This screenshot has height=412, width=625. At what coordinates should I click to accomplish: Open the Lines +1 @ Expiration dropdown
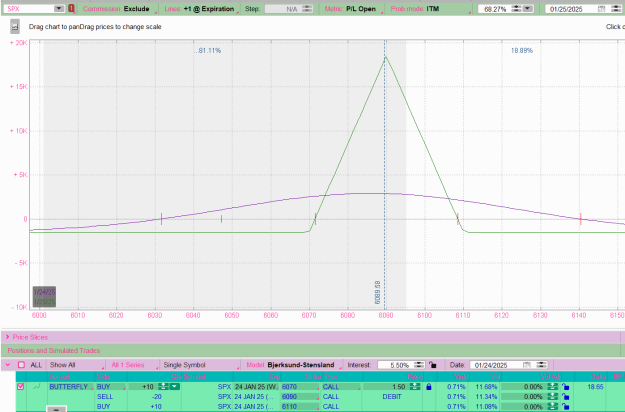(x=201, y=9)
